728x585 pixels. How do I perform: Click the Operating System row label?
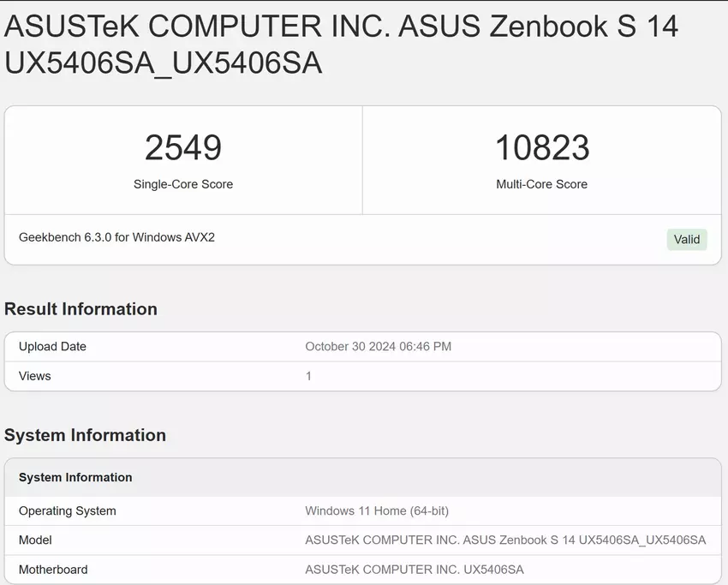pos(68,511)
